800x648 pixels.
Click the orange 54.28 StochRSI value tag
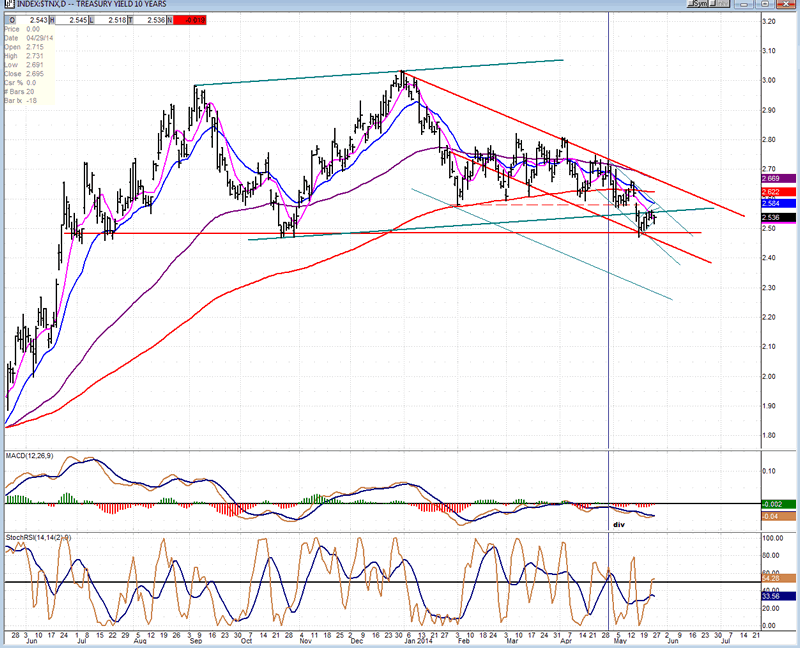click(776, 579)
